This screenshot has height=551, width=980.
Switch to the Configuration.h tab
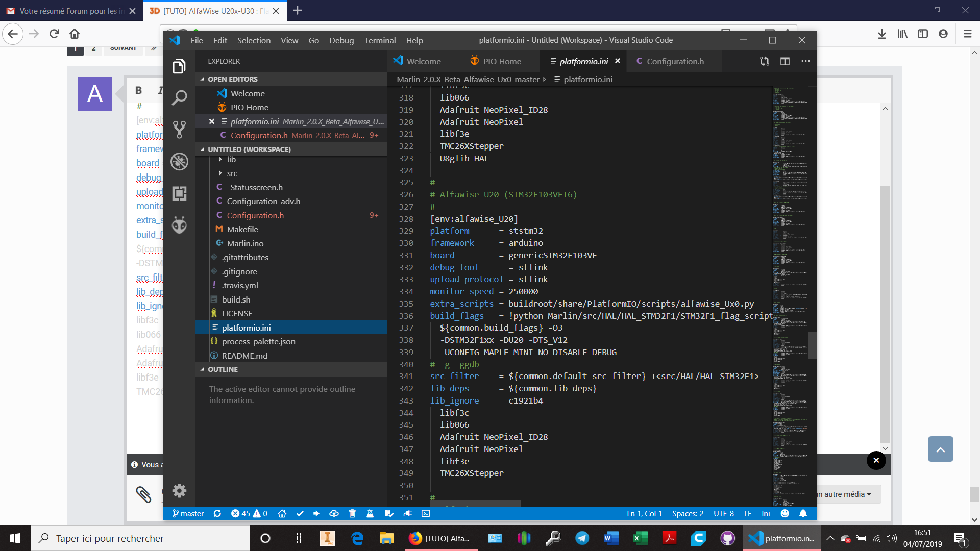(675, 61)
